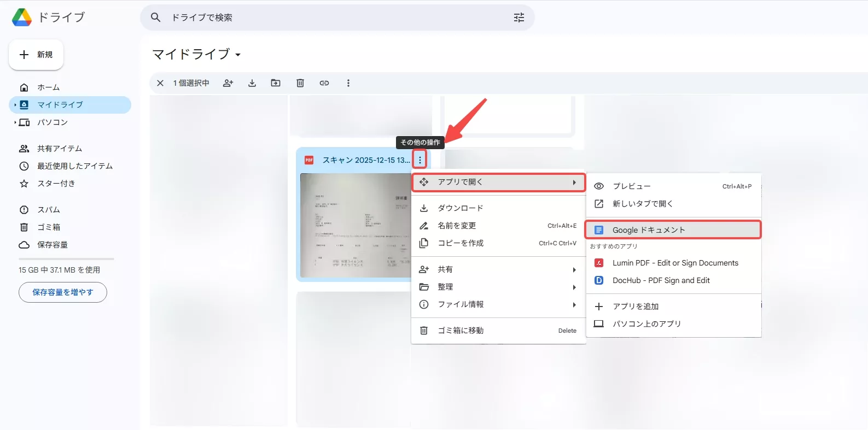
Task: Click the computer apps laptop icon
Action: pos(599,324)
